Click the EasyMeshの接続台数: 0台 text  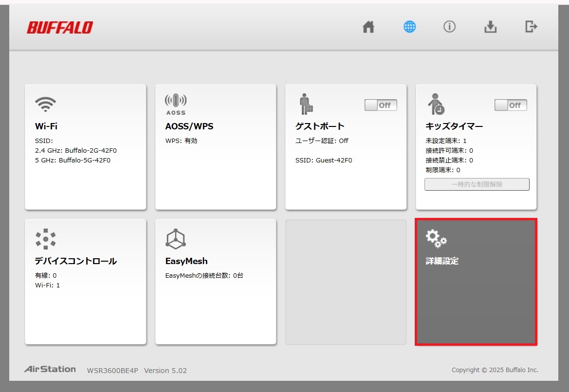pyautogui.click(x=204, y=276)
